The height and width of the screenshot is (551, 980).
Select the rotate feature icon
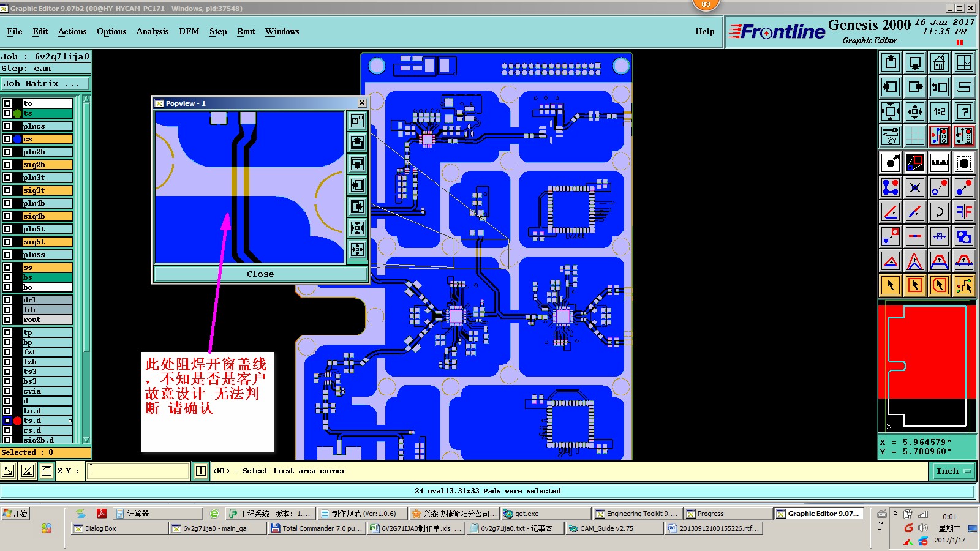[939, 212]
